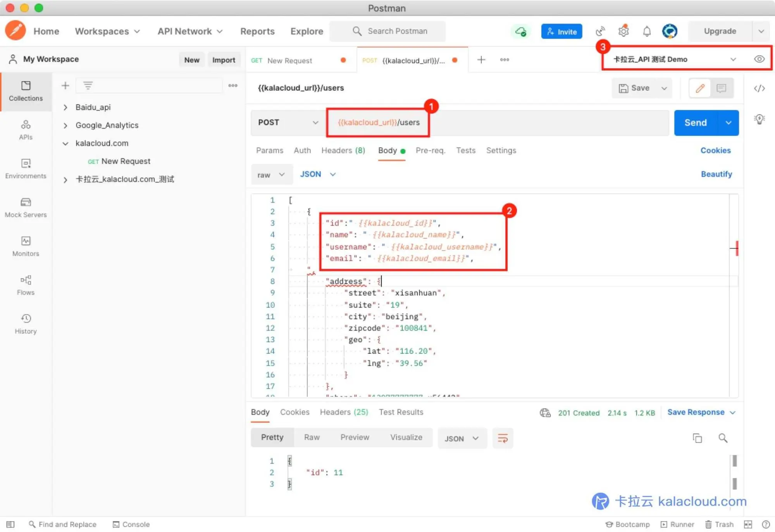Open the settings gear icon

623,31
